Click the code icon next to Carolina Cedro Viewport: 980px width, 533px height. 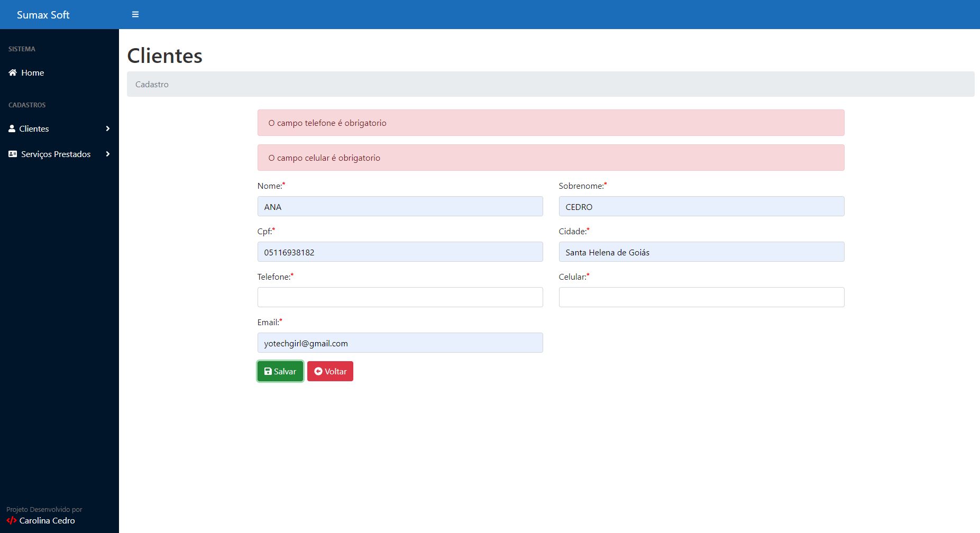(x=11, y=520)
